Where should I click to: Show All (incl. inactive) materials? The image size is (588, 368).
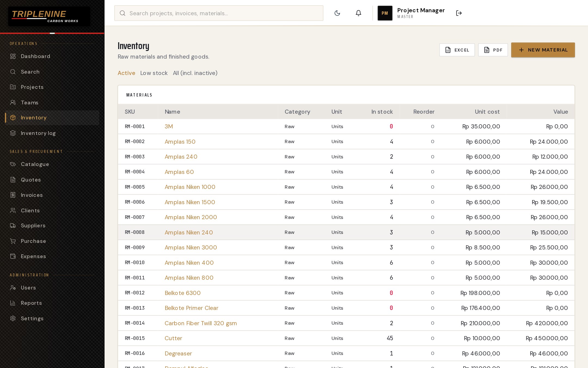pyautogui.click(x=195, y=73)
